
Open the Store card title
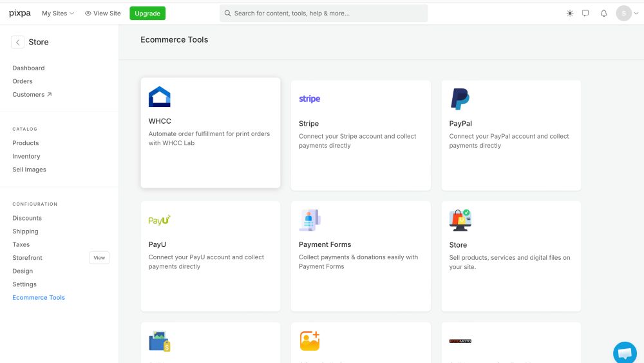tap(458, 244)
